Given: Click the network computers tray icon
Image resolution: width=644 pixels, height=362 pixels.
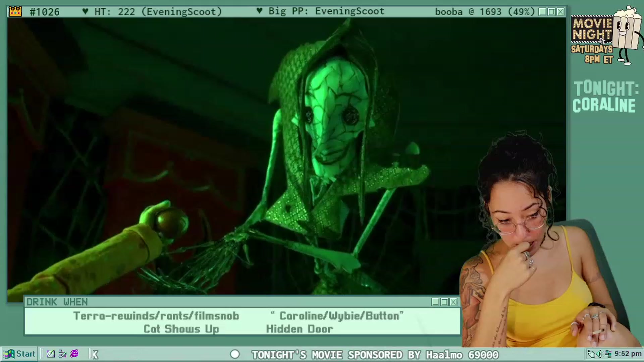Looking at the screenshot, I should pos(608,354).
